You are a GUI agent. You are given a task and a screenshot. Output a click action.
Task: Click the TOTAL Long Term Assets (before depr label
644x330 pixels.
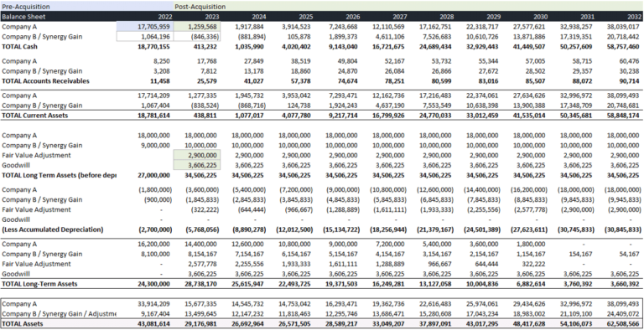pyautogui.click(x=59, y=175)
